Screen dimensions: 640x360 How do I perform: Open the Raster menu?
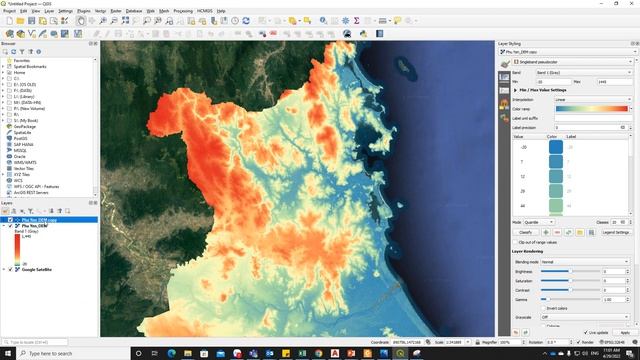(116, 11)
